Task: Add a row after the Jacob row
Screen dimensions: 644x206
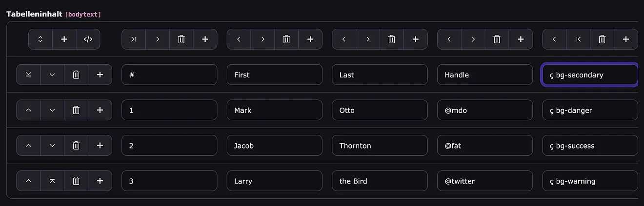Action: (100, 146)
